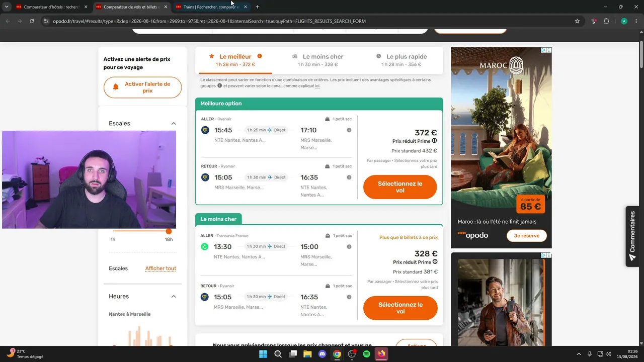This screenshot has width=644, height=362.
Task: Open the browser extensions menu
Action: [x=606, y=21]
